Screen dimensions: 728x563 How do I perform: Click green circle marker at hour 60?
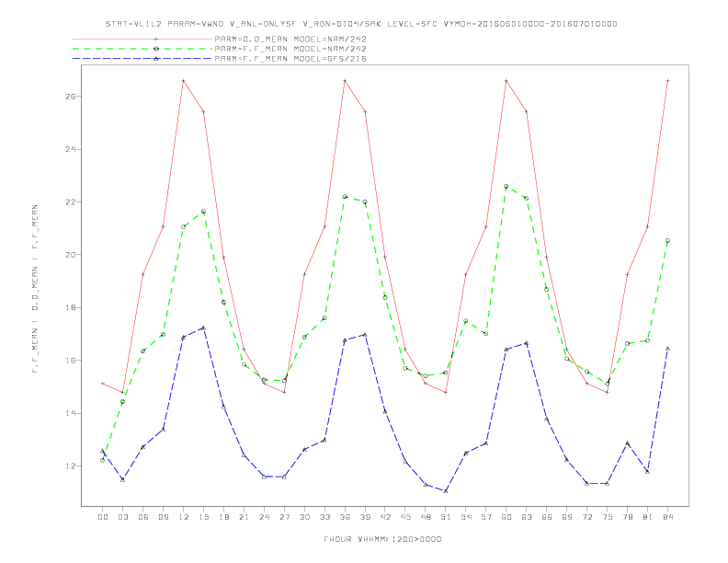(506, 186)
